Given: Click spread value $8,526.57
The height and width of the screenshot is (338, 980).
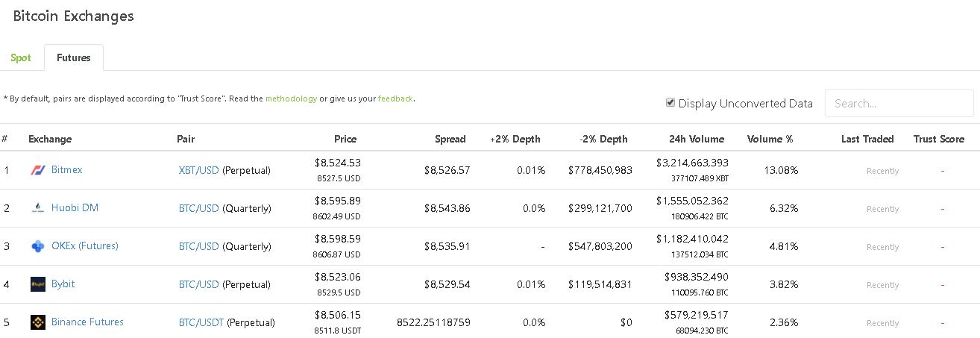Looking at the screenshot, I should (447, 170).
